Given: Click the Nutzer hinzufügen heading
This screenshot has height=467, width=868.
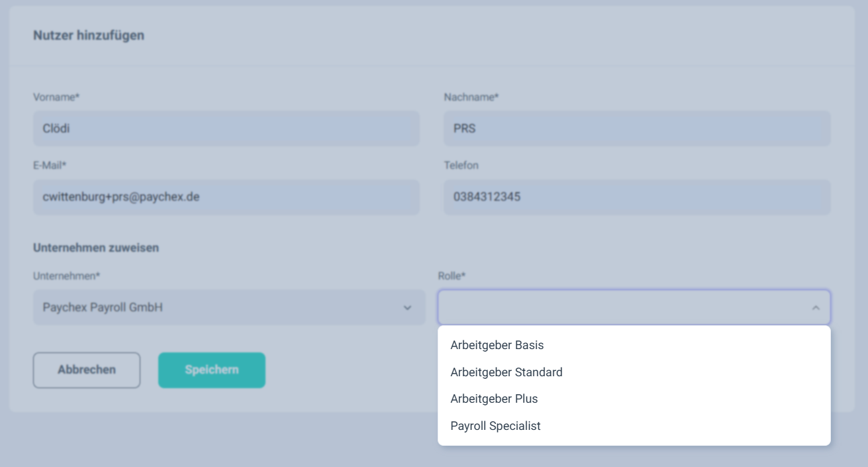Looking at the screenshot, I should coord(89,36).
